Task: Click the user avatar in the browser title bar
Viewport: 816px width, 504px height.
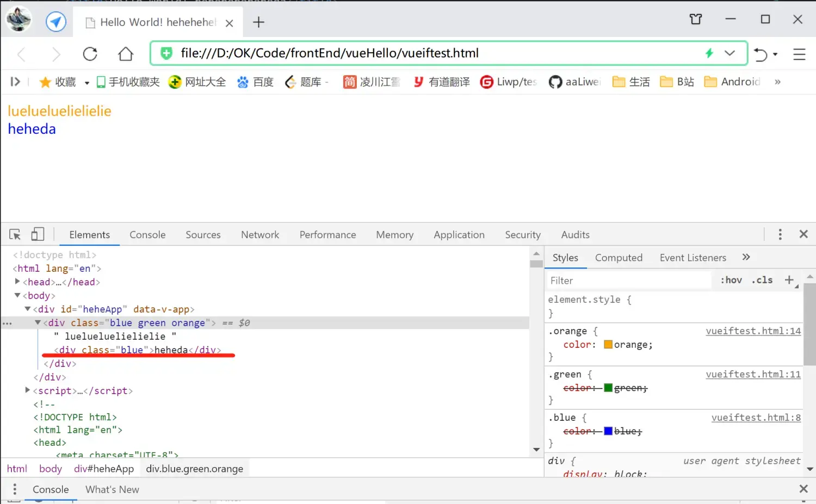Action: click(18, 20)
